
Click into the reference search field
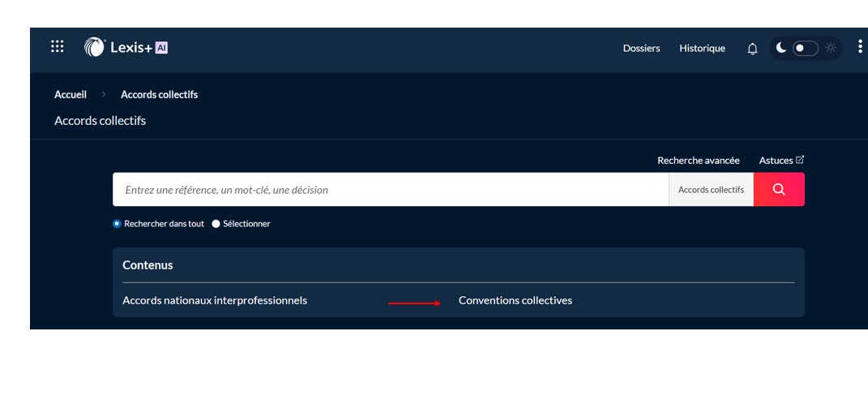coord(389,190)
